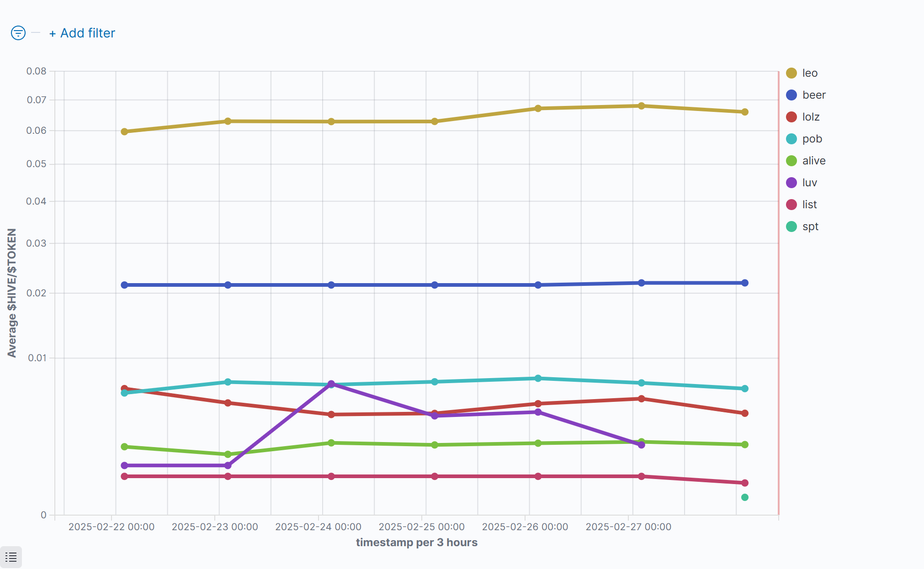Click the luv legend color dot
Viewport: 924px width, 569px height.
click(791, 183)
